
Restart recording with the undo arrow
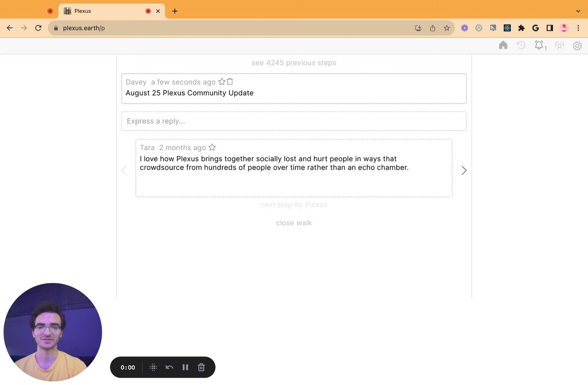pyautogui.click(x=170, y=367)
